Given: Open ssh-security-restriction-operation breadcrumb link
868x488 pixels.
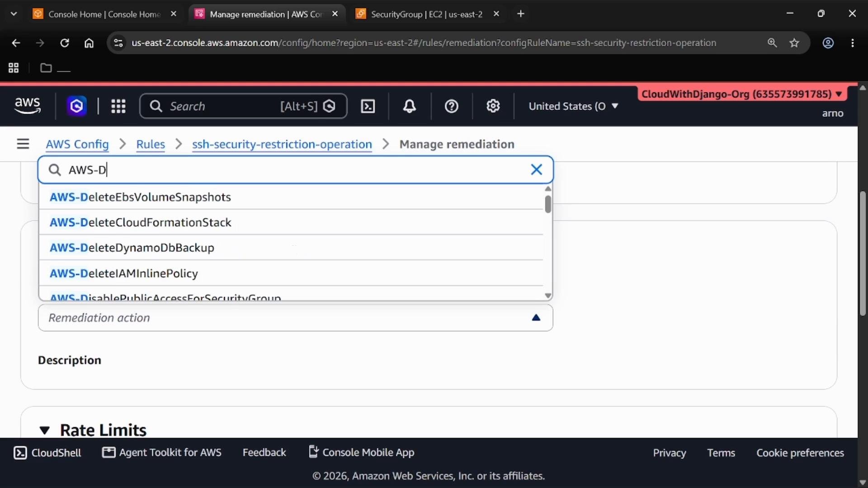Looking at the screenshot, I should click(x=282, y=144).
